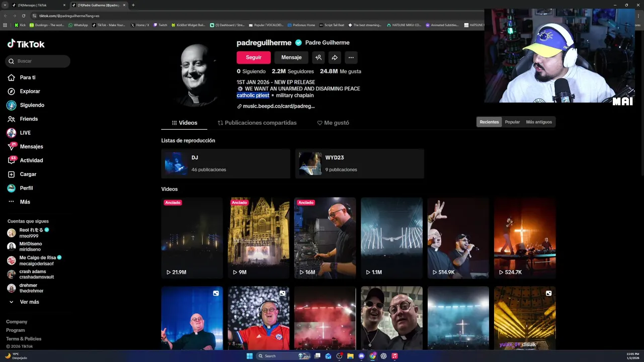This screenshot has width=644, height=362.
Task: Open Apple Music from the taskbar
Action: click(x=394, y=356)
